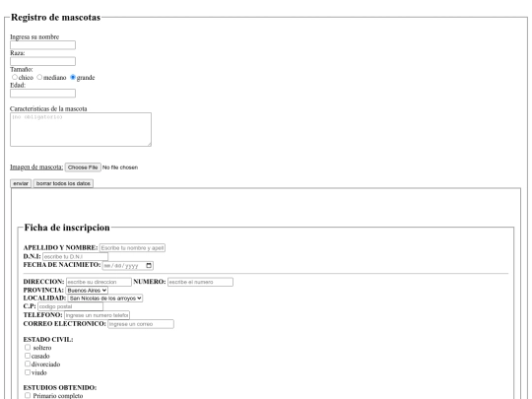The image size is (532, 399).
Task: Click the Choose File button
Action: [83, 167]
